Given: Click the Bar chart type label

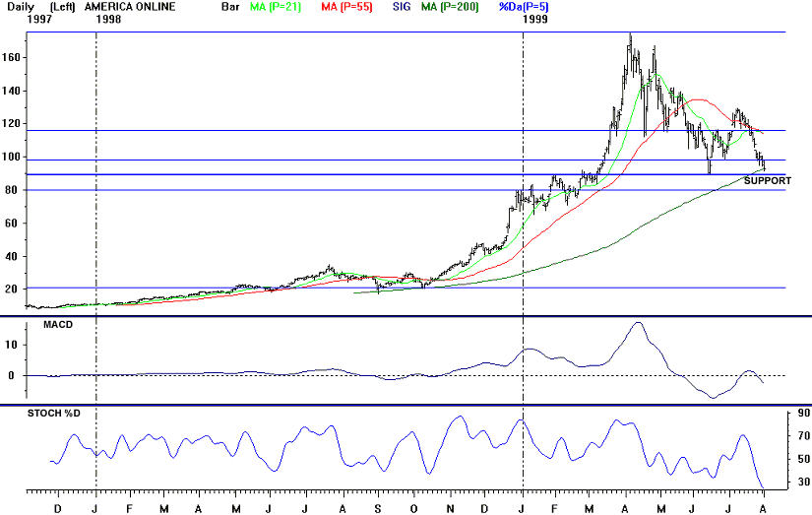Looking at the screenshot, I should (x=230, y=7).
